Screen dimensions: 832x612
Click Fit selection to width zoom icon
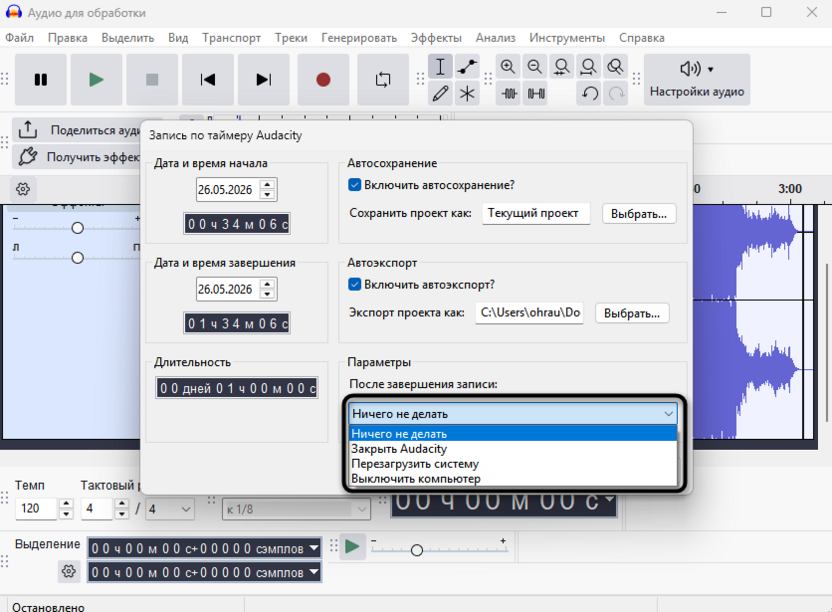(561, 67)
